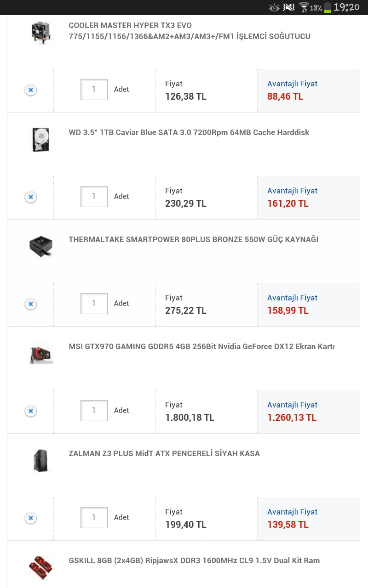Change quantity for Zalman Z3 Plus case
This screenshot has height=588, width=368.
click(94, 518)
